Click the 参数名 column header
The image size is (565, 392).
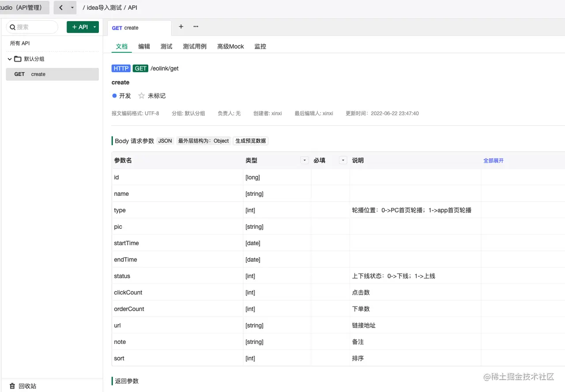(x=123, y=161)
